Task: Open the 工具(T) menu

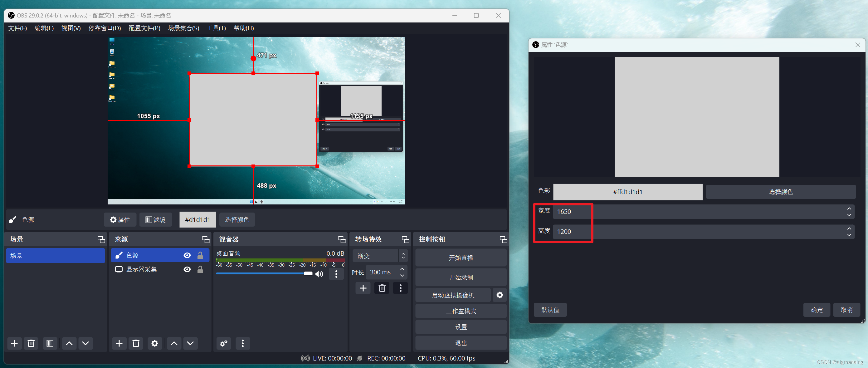Action: [x=216, y=28]
